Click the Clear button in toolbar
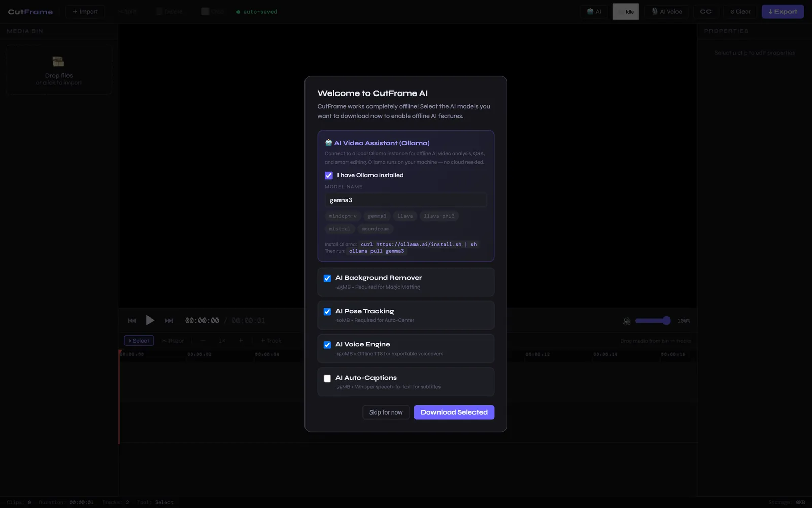 coord(740,12)
